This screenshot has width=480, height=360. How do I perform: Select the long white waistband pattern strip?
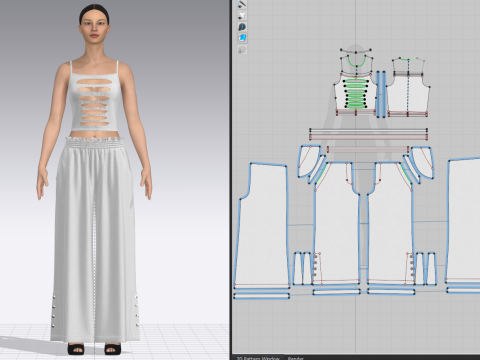(368, 131)
